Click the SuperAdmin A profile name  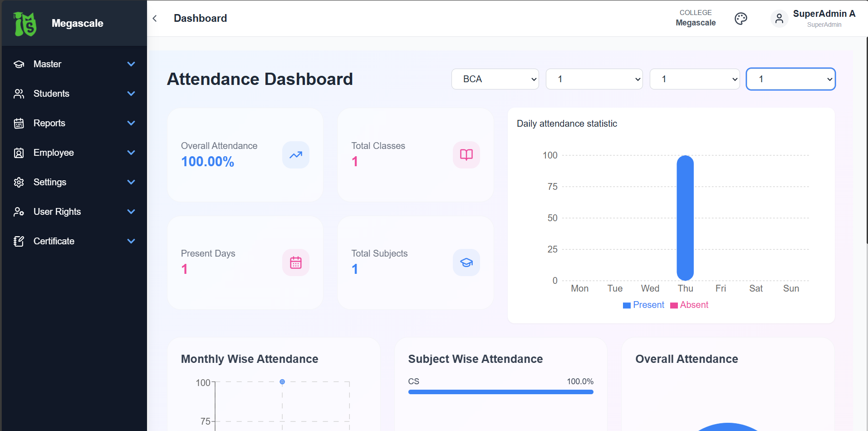pos(824,14)
